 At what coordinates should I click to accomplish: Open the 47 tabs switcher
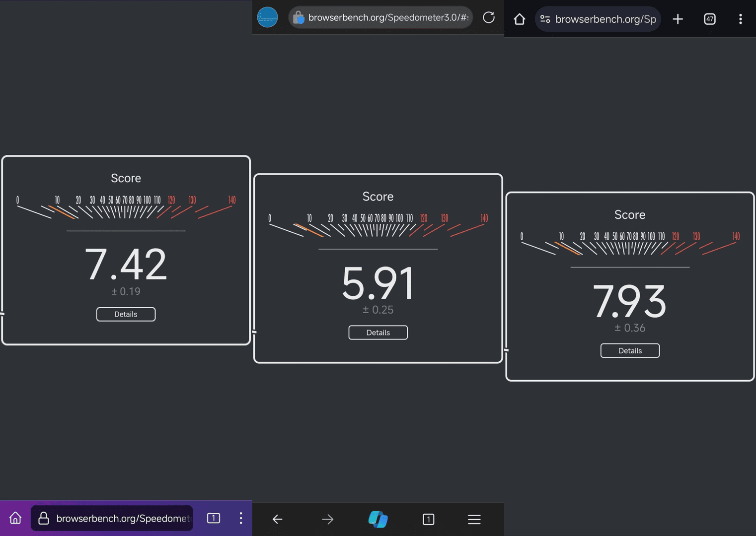point(710,19)
